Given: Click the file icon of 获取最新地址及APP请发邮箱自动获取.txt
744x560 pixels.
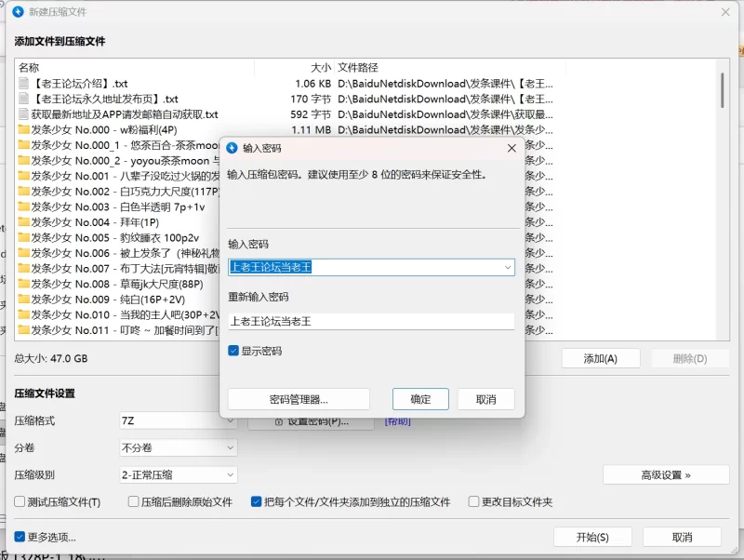Looking at the screenshot, I should click(24, 114).
